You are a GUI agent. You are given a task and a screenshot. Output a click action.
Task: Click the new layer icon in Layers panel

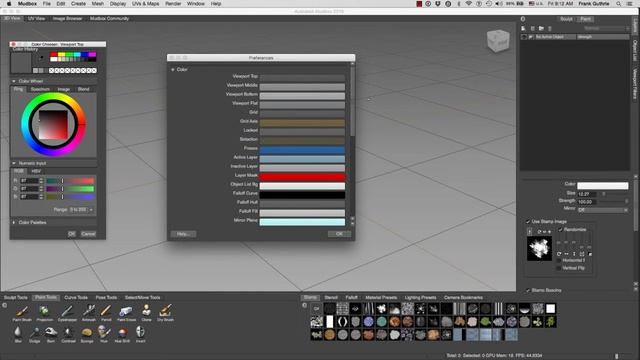tap(523, 29)
